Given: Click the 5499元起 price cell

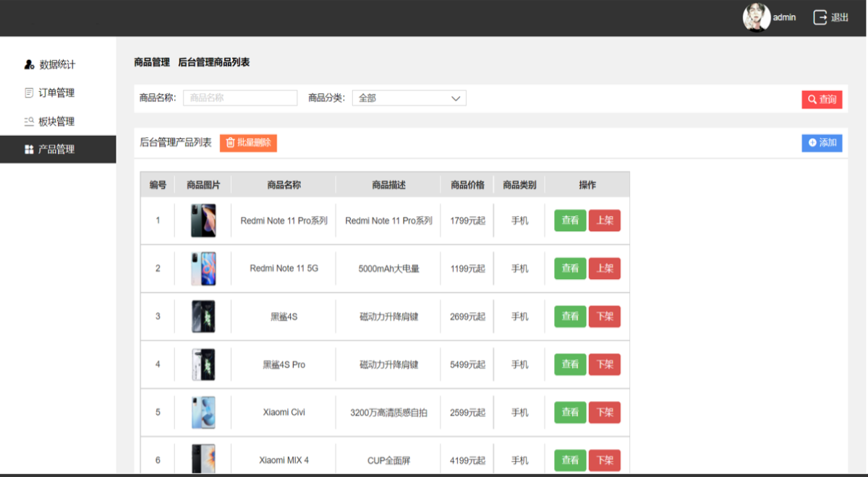Looking at the screenshot, I should [467, 364].
